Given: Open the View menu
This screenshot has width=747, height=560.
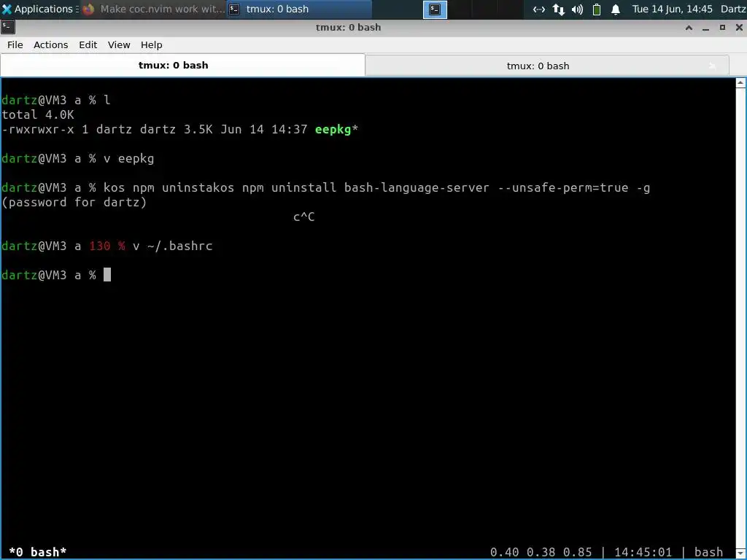Looking at the screenshot, I should 119,44.
